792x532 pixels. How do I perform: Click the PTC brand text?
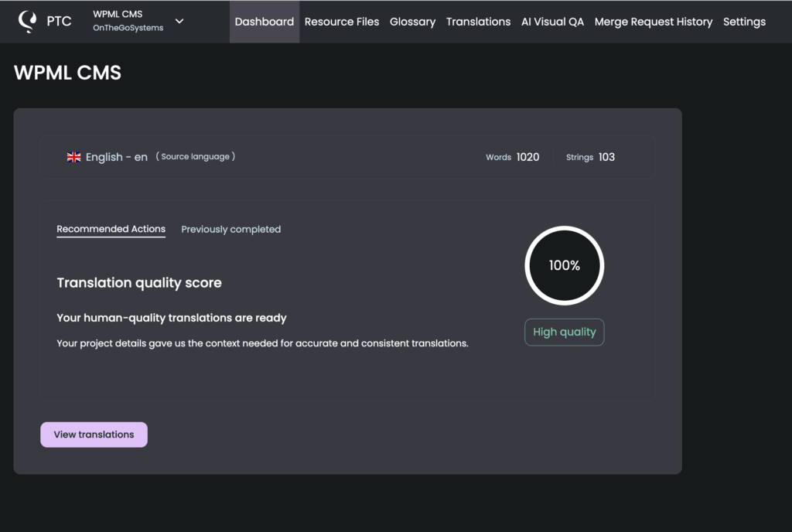(59, 21)
